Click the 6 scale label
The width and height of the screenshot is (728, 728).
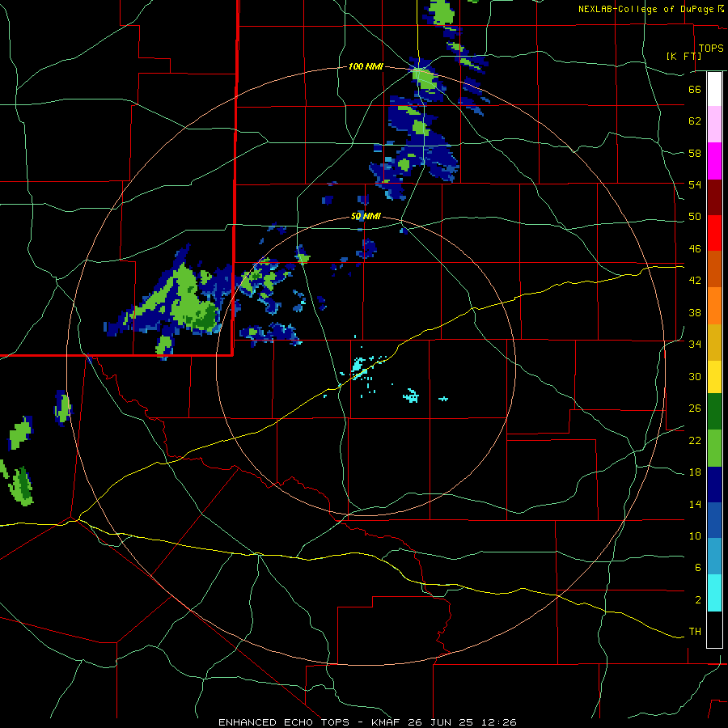click(x=698, y=567)
